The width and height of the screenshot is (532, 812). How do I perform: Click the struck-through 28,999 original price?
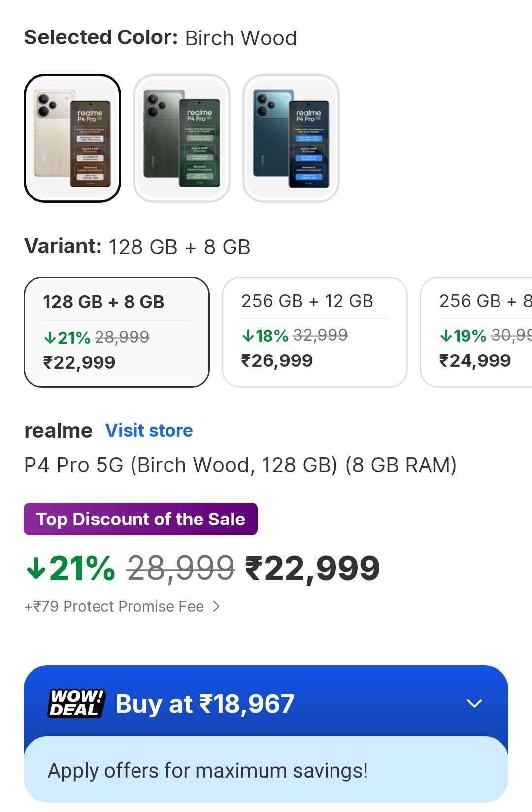pyautogui.click(x=180, y=568)
